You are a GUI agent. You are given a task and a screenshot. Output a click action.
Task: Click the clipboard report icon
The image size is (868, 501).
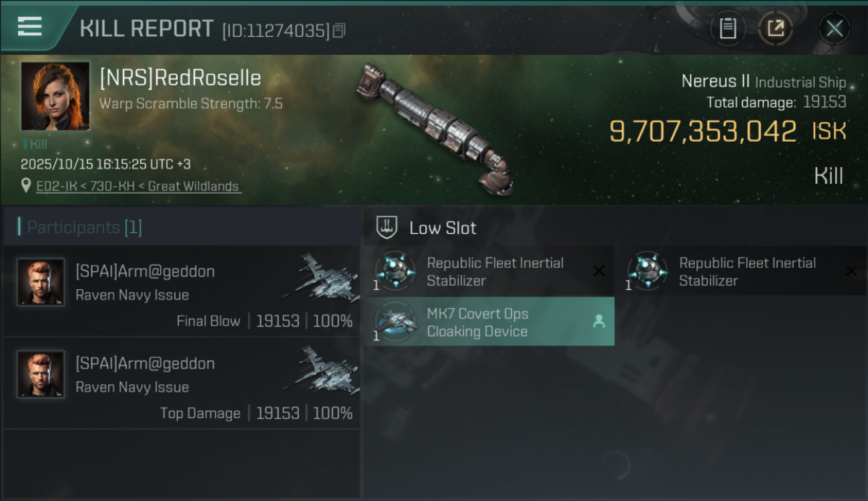(728, 29)
